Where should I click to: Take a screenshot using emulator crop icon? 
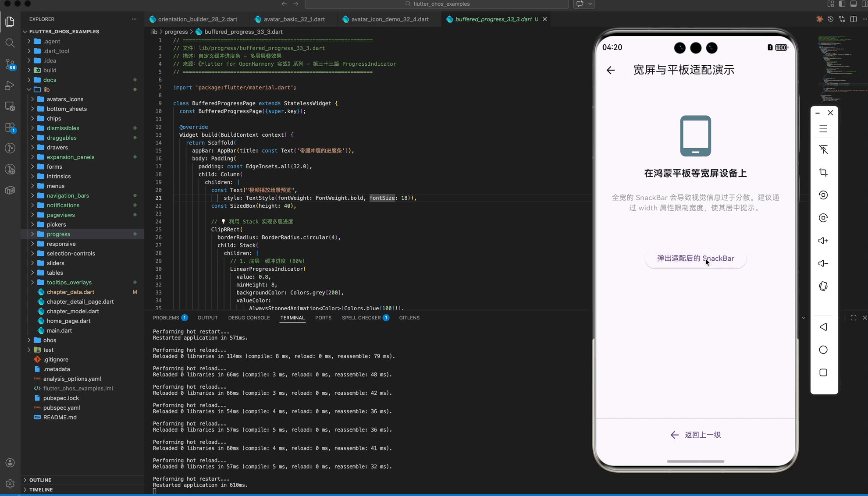click(x=823, y=172)
